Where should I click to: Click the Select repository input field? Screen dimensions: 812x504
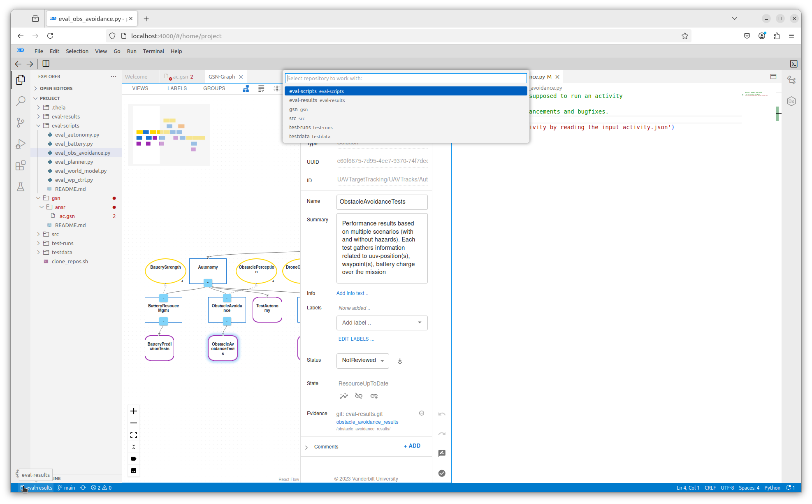point(406,78)
